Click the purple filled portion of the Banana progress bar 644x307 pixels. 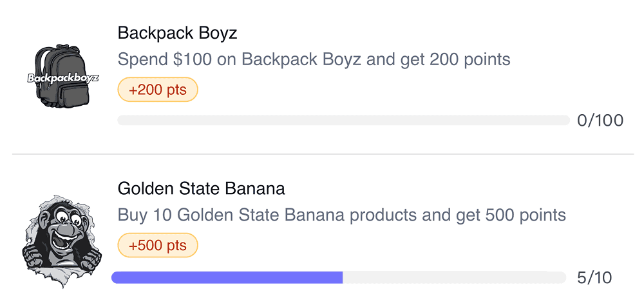click(227, 277)
